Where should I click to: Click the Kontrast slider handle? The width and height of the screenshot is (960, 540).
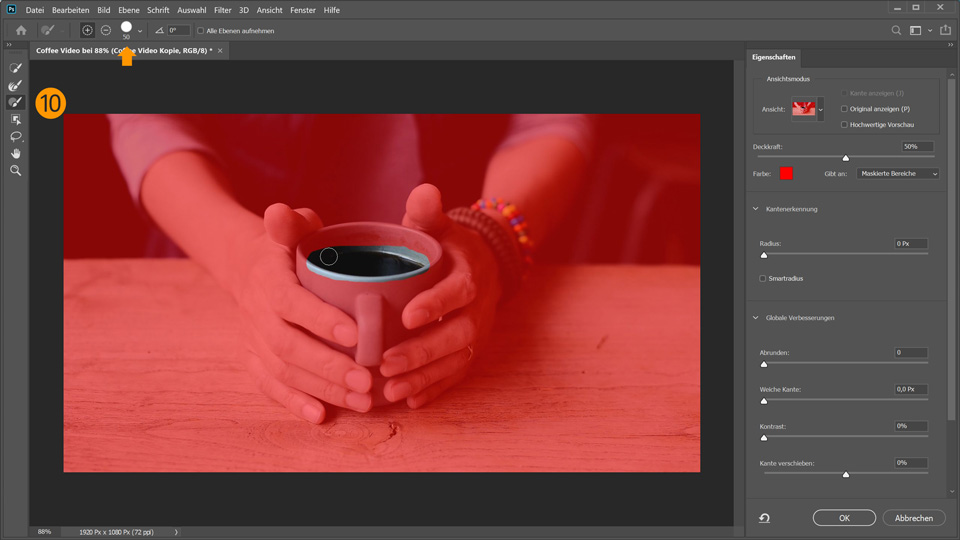(763, 437)
